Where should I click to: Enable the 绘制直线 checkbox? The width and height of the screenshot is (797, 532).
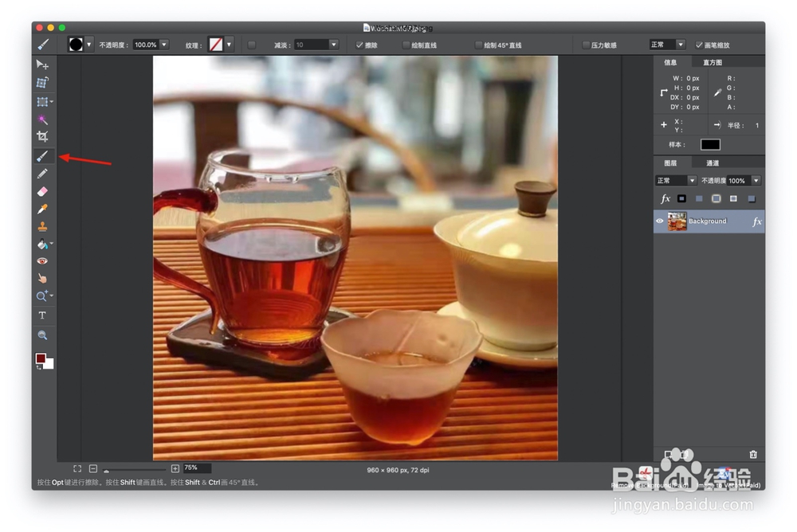(406, 45)
